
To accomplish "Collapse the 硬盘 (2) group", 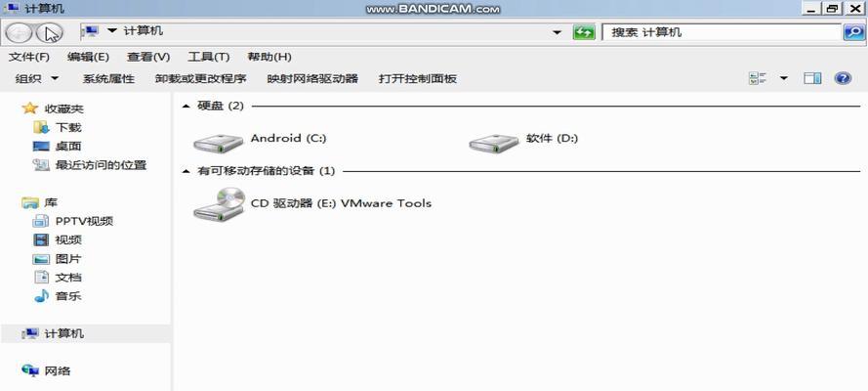I will pyautogui.click(x=186, y=107).
